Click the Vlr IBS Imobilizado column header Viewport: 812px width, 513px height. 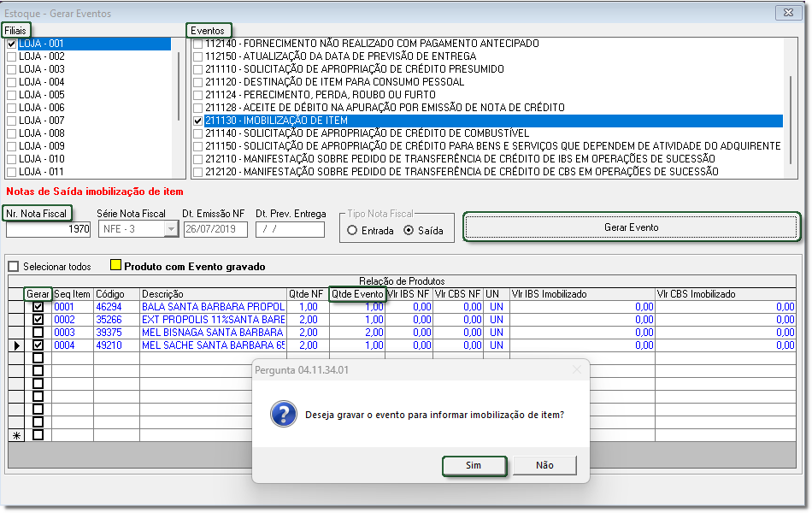tap(582, 294)
